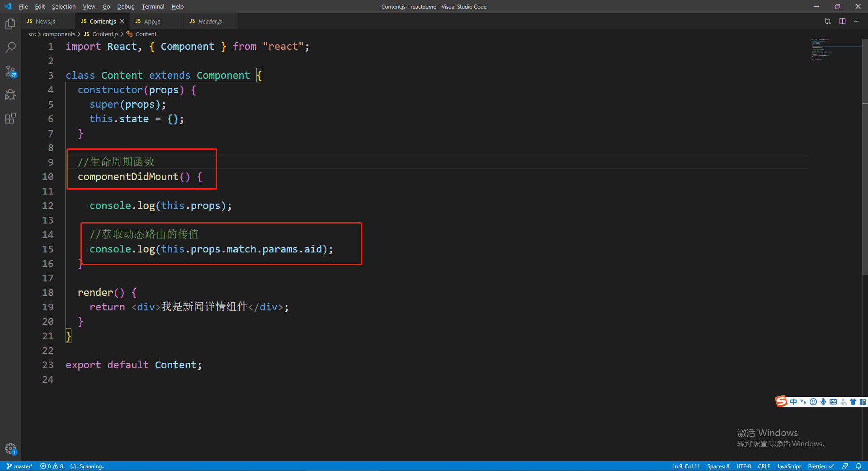Viewport: 868px width, 471px height.
Task: Open the Edit menu
Action: [x=40, y=6]
